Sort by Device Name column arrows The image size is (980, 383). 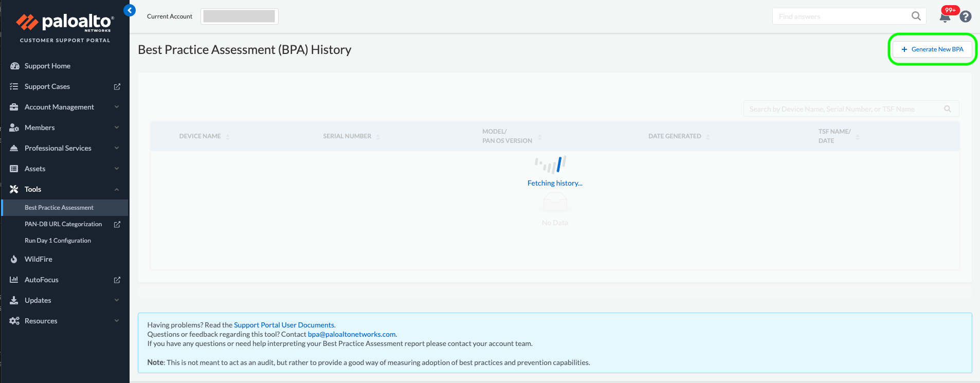point(228,137)
